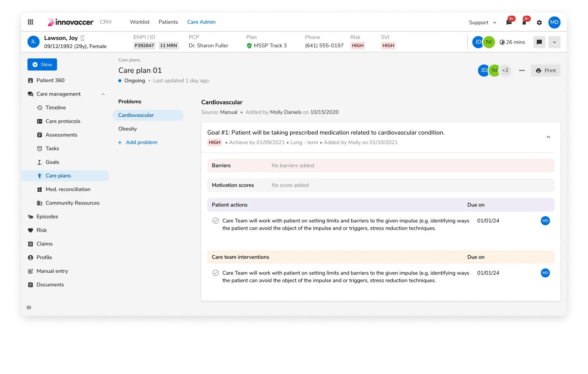Open the patient comment icon button
The height and width of the screenshot is (374, 588).
pos(539,42)
